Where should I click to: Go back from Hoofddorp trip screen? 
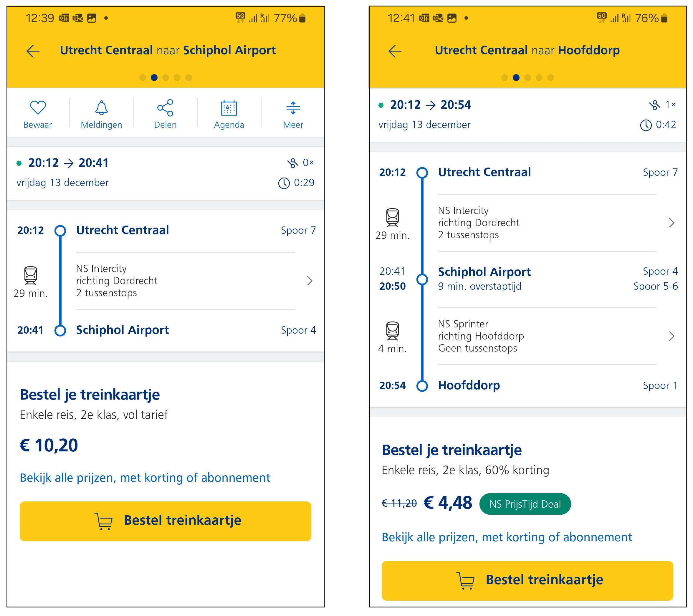click(x=395, y=51)
